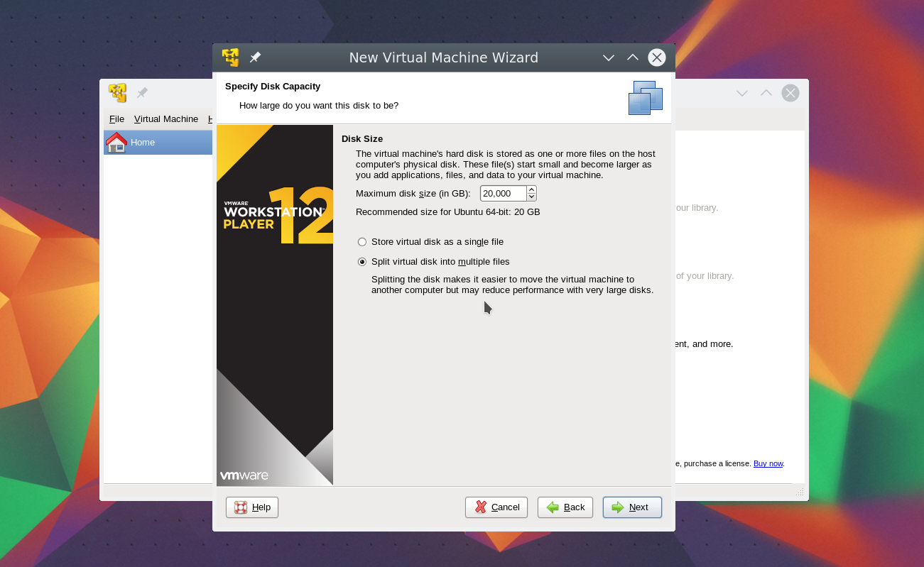Click the resize grip in background window corner

800,492
